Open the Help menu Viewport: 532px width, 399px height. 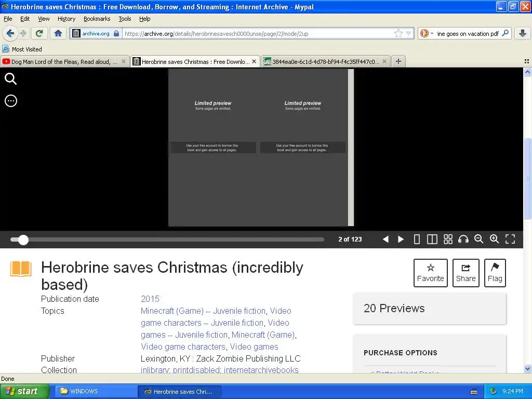click(145, 19)
